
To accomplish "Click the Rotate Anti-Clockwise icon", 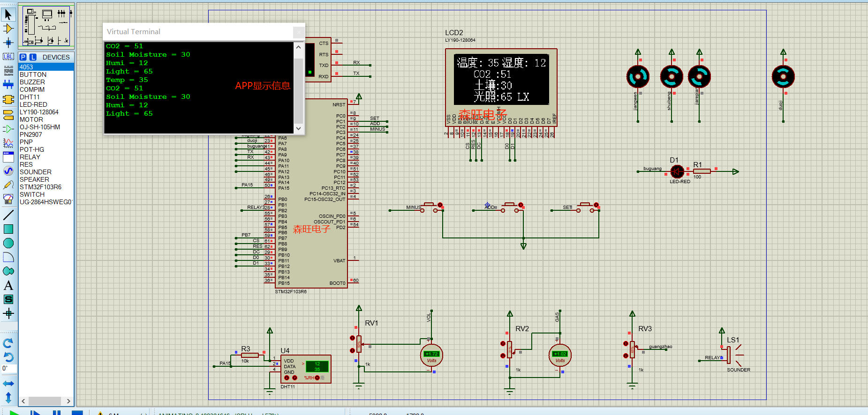I will click(8, 357).
